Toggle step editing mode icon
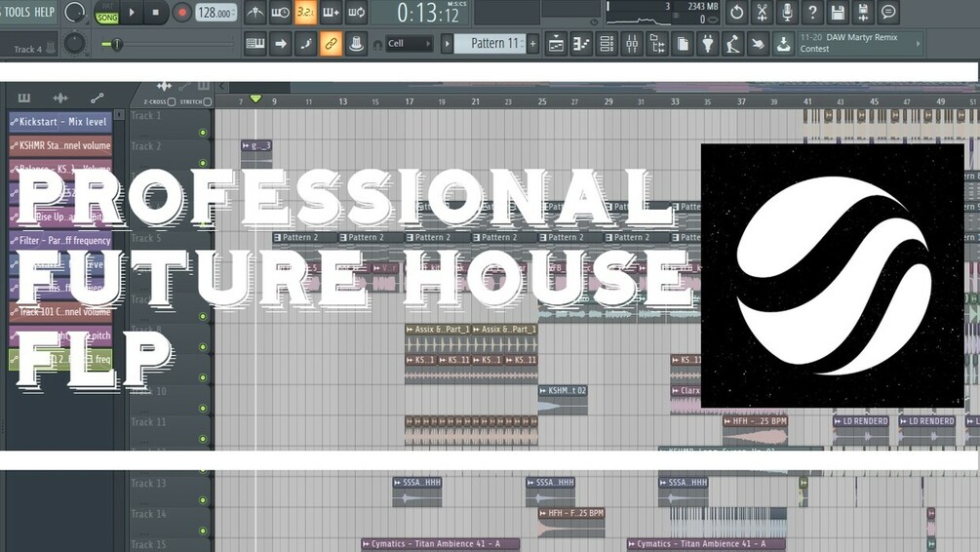This screenshot has height=552, width=980. [305, 44]
